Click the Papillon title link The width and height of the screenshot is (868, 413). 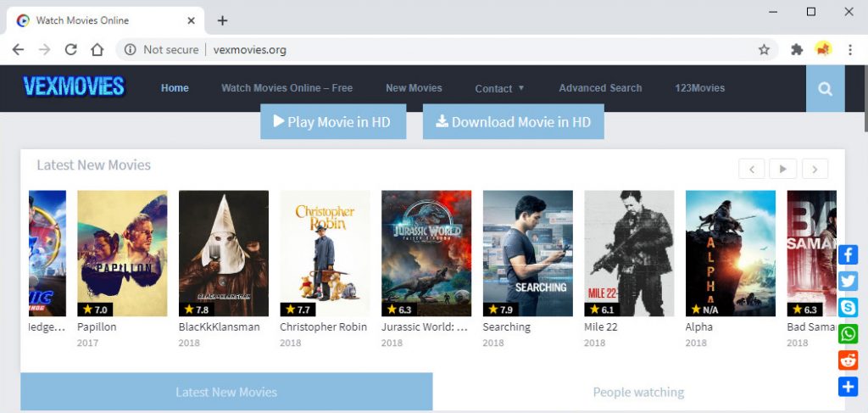point(97,327)
